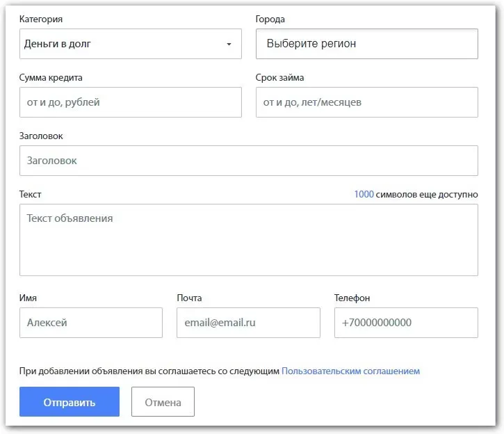Image resolution: width=504 pixels, height=434 pixels.
Task: Click the Имя field with placeholder Алексей
Action: (90, 323)
